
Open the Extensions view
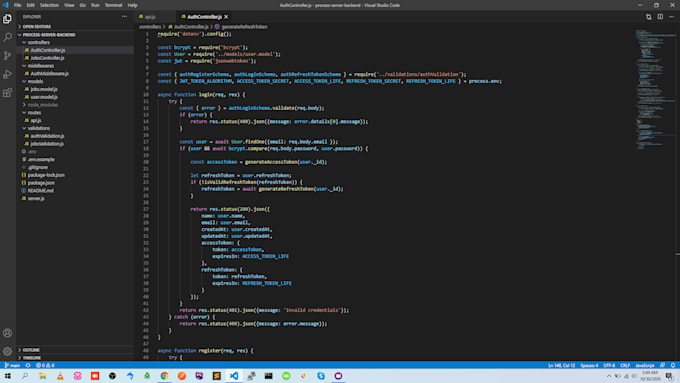tap(7, 93)
